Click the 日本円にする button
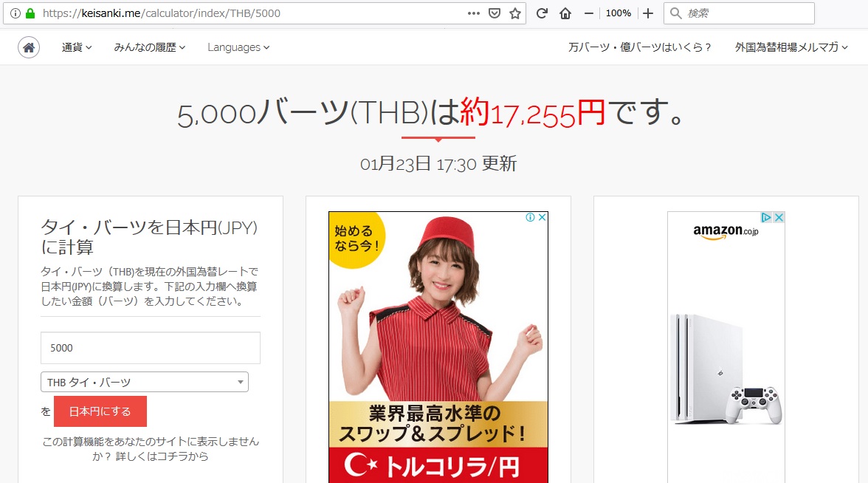This screenshot has height=483, width=868. pos(100,411)
